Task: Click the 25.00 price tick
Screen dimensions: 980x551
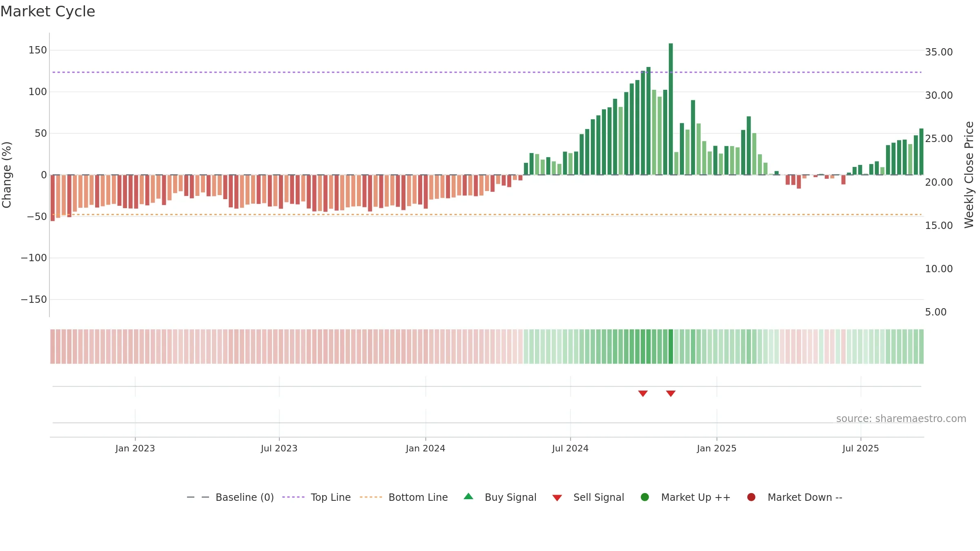Action: tap(939, 139)
